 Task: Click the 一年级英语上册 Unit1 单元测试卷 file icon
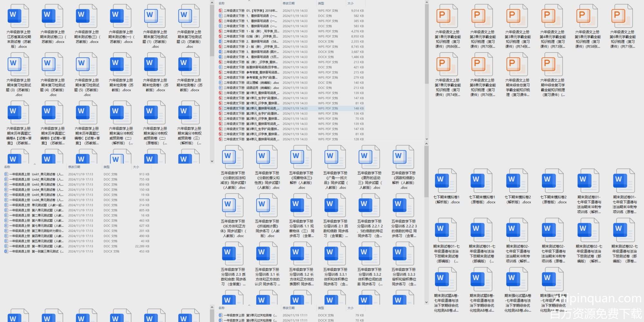pos(6,174)
